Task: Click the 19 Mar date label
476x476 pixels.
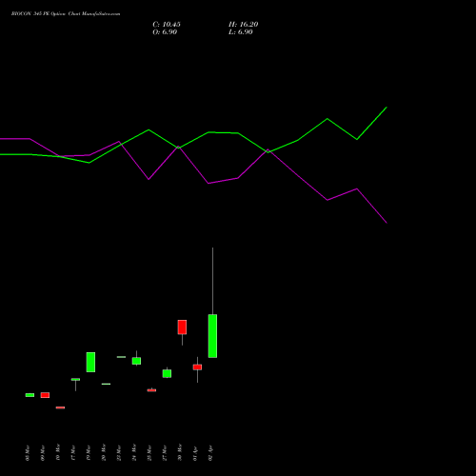Action: 89,452
